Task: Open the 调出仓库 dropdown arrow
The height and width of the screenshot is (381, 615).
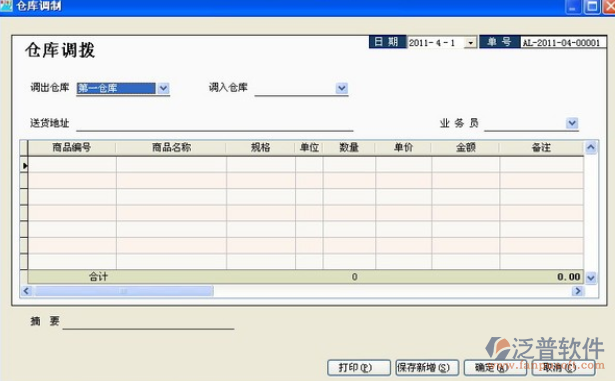Action: pyautogui.click(x=164, y=88)
